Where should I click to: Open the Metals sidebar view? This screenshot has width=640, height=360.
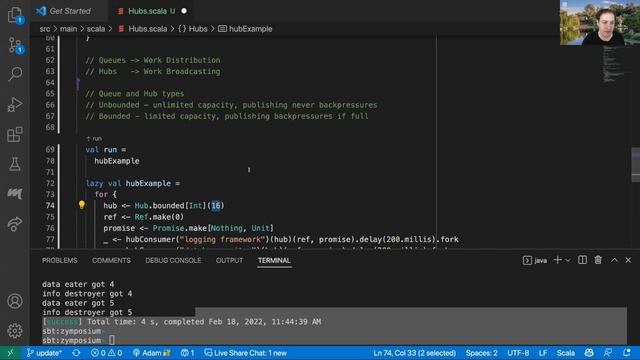pos(15,193)
